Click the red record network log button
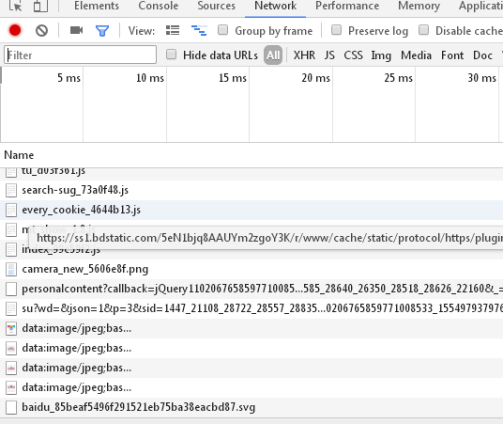This screenshot has height=424, width=504. [x=15, y=30]
